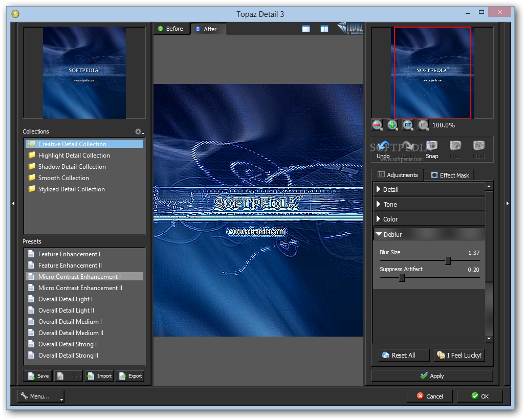Click the Suppress Artifact slider handle

402,277
